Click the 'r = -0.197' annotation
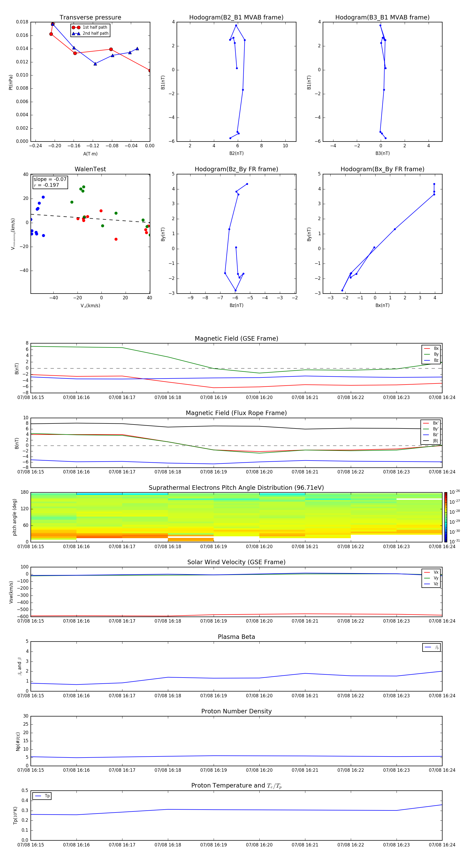 point(46,185)
